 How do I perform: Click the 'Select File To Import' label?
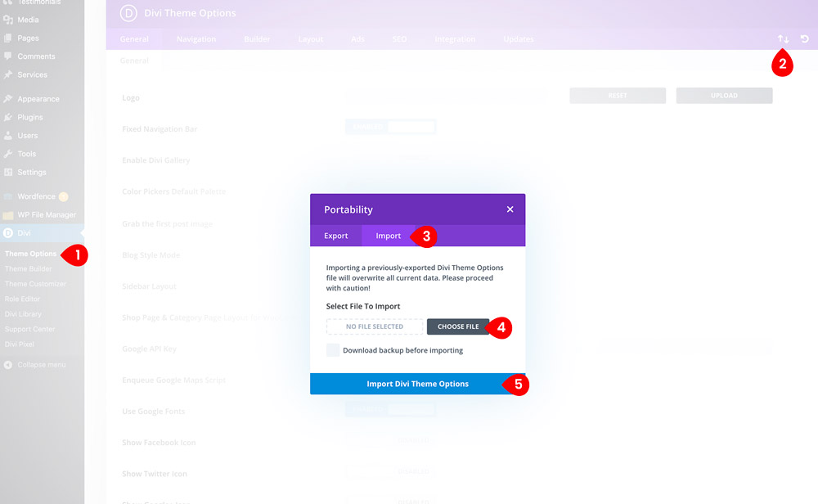pyautogui.click(x=363, y=306)
